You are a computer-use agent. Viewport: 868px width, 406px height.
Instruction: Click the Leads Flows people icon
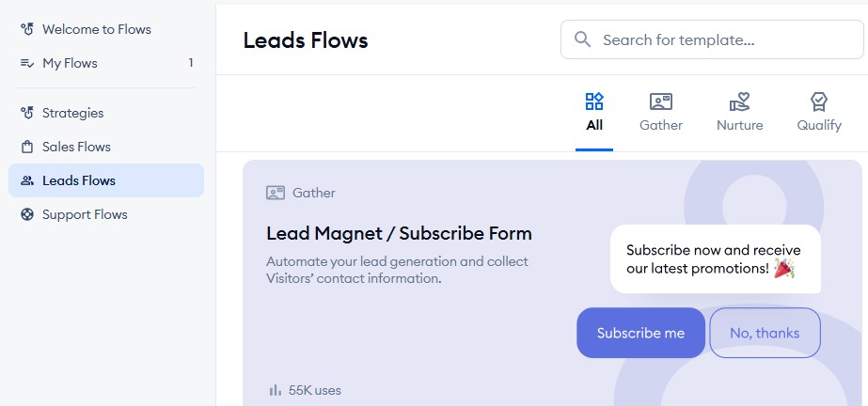[x=27, y=180]
